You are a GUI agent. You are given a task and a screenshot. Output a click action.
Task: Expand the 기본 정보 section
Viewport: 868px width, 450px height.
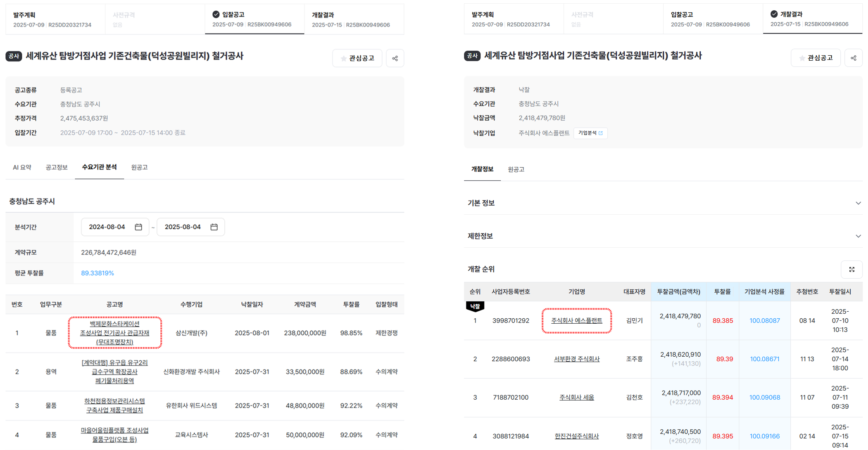point(858,203)
